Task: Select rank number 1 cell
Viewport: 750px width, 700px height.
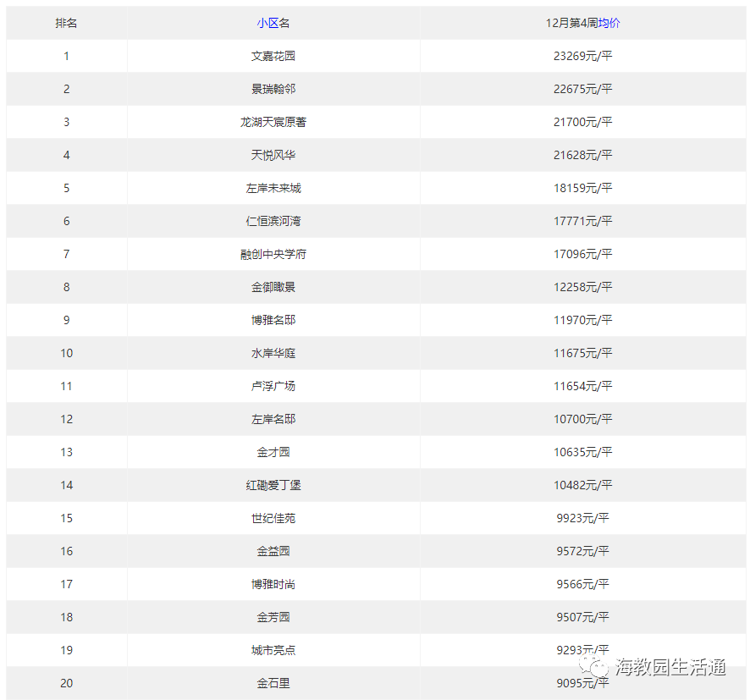Action: [x=67, y=56]
